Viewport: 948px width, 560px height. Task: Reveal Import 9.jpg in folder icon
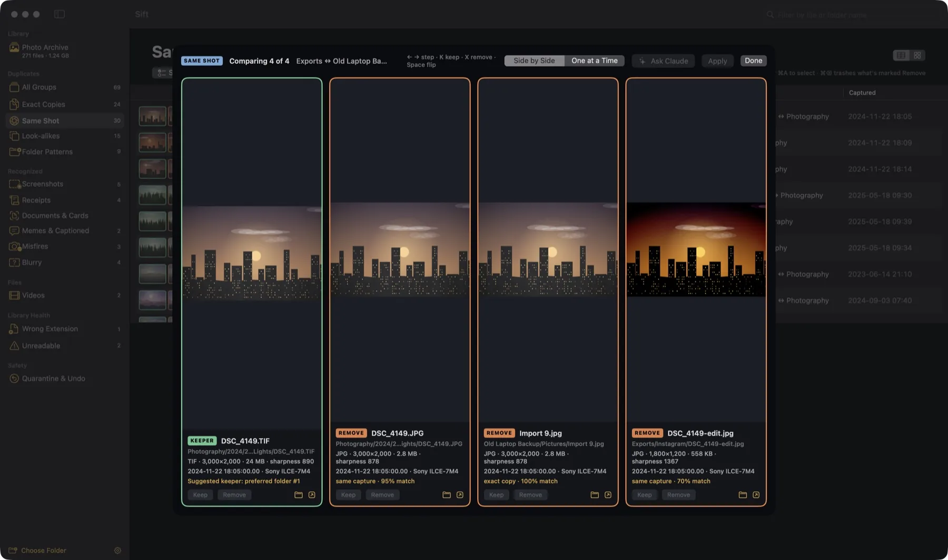pyautogui.click(x=595, y=495)
